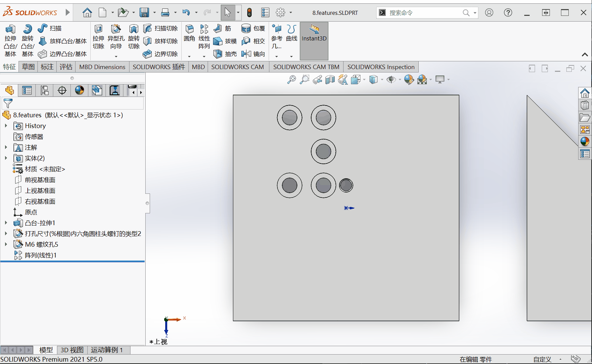Toggle Instant3D mode

314,41
